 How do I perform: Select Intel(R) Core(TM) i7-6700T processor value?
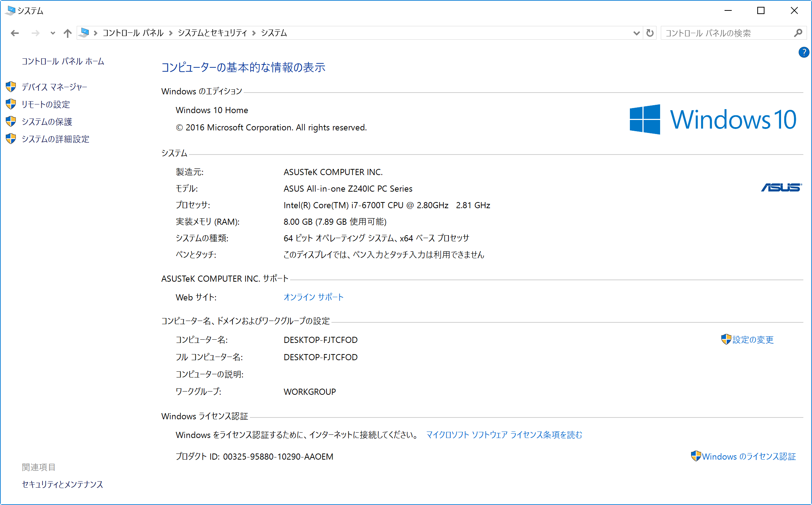point(387,205)
